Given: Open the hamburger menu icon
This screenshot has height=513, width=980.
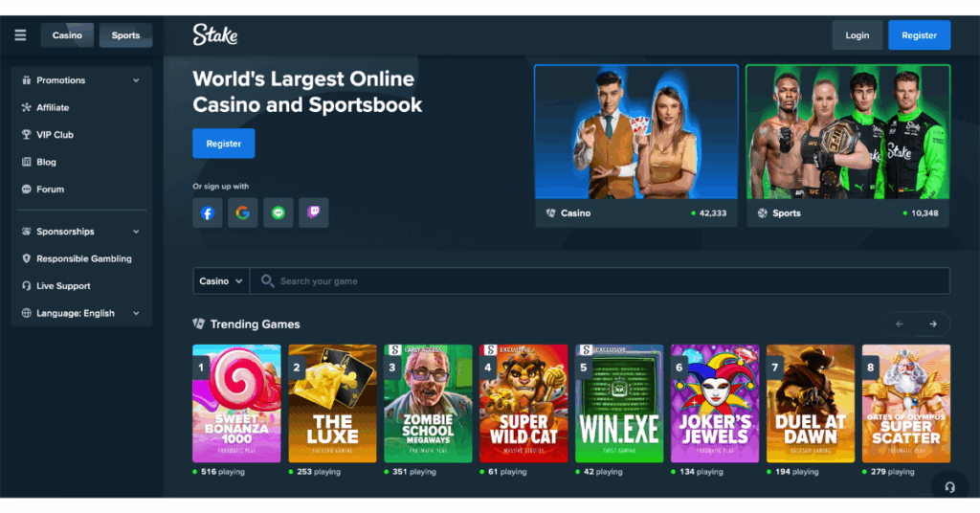Looking at the screenshot, I should click(20, 35).
